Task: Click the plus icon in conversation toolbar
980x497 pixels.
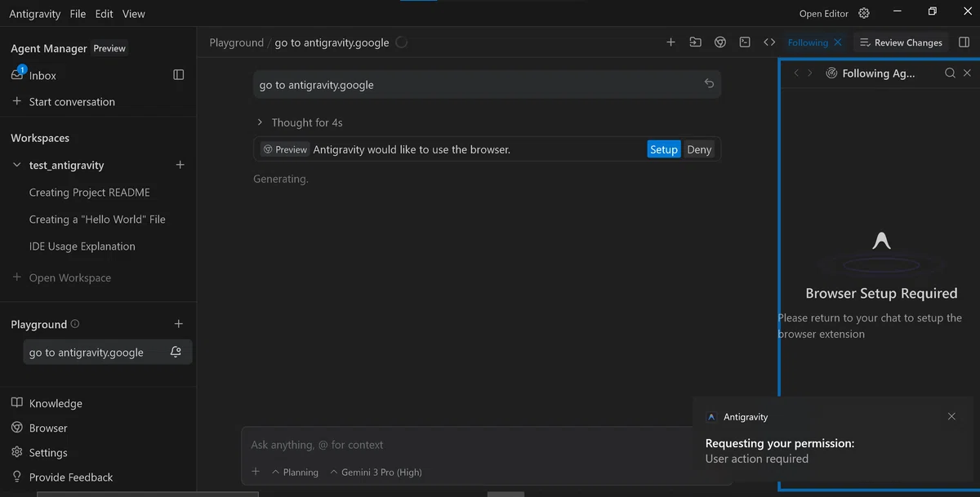Action: pos(671,42)
